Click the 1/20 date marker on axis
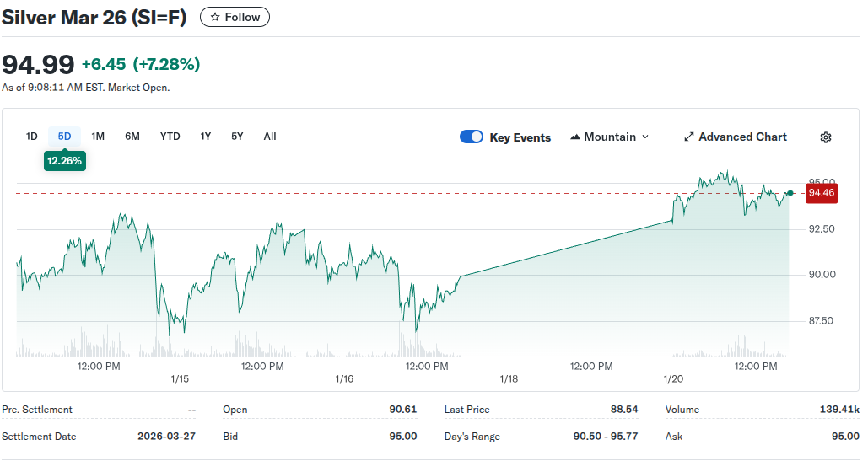Viewport: 868px width, 472px height. pyautogui.click(x=672, y=379)
